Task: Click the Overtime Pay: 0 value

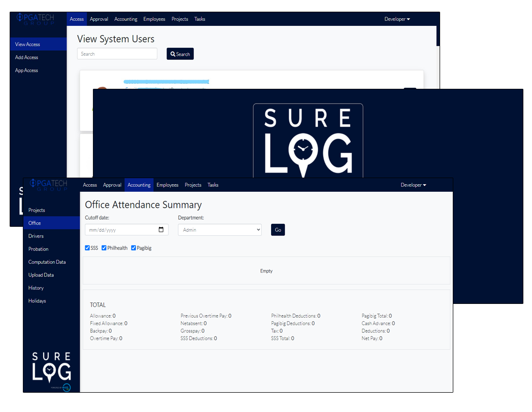Action: [106, 338]
